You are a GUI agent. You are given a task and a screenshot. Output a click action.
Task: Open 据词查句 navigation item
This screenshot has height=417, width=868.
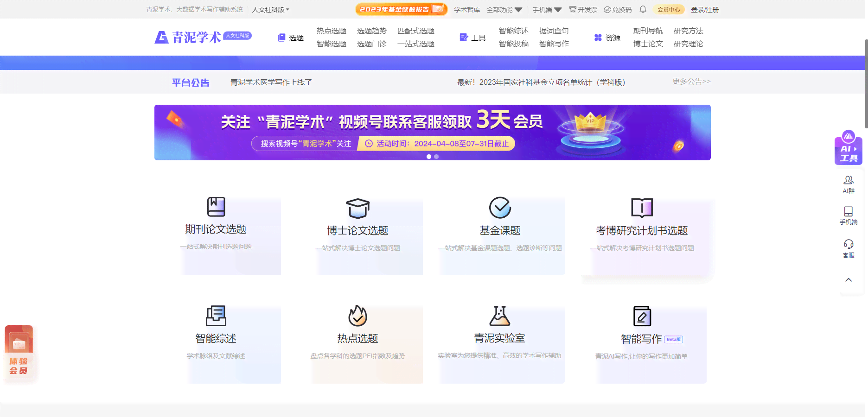coord(554,31)
